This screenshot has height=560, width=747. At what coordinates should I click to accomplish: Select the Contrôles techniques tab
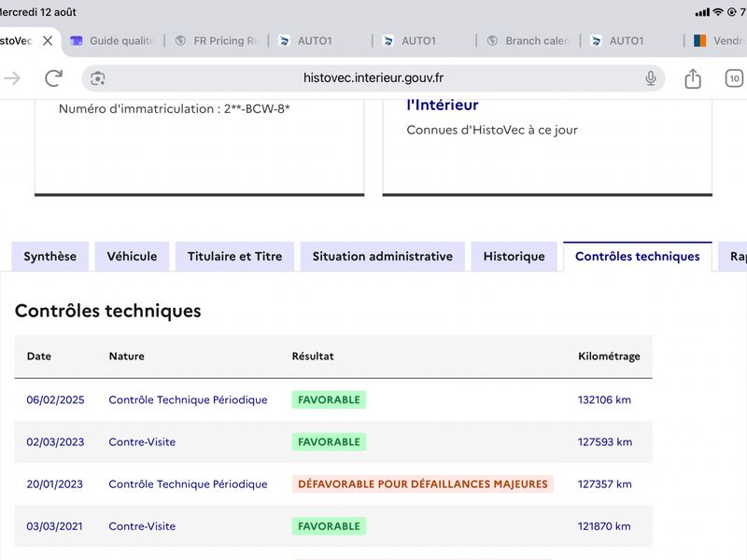click(x=638, y=257)
